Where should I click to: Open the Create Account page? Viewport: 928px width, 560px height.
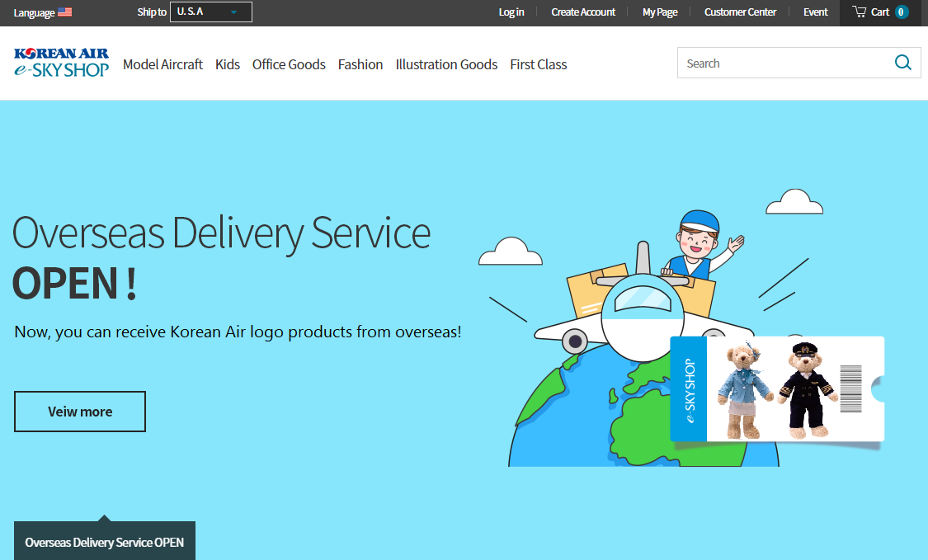583,12
